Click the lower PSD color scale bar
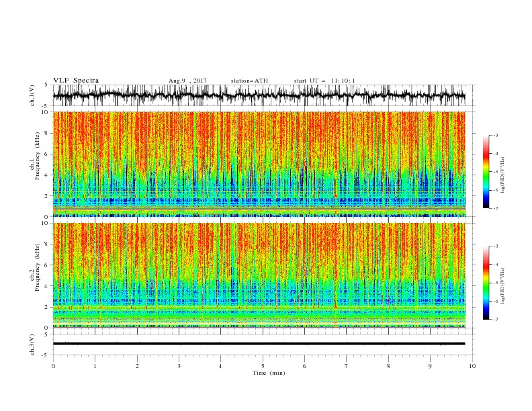The height and width of the screenshot is (411, 532). point(486,283)
